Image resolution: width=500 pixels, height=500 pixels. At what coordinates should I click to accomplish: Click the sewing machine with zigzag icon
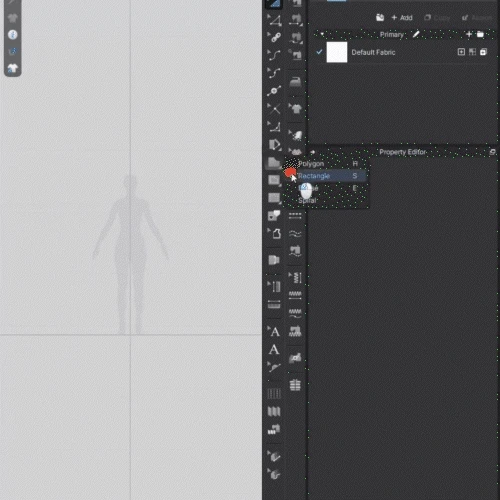[295, 331]
